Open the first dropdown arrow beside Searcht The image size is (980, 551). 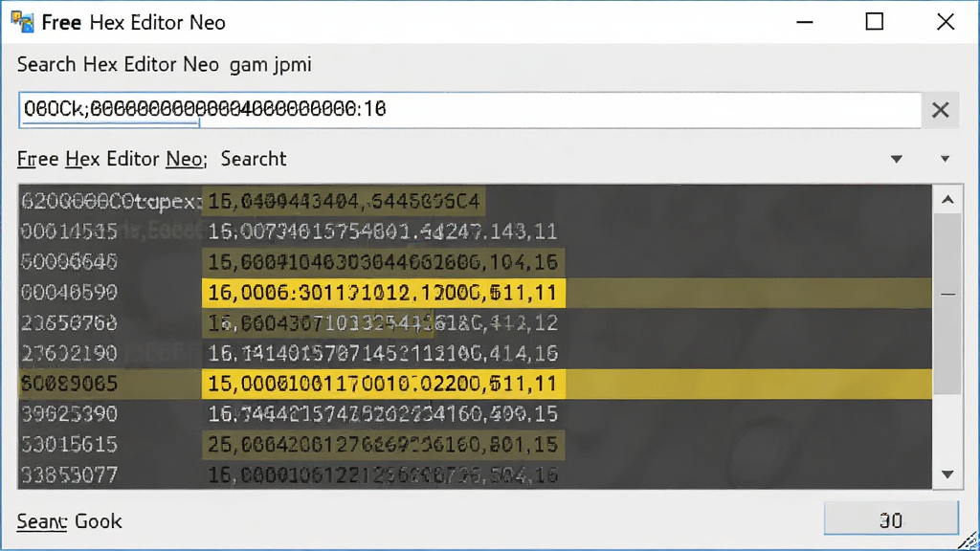[x=896, y=160]
